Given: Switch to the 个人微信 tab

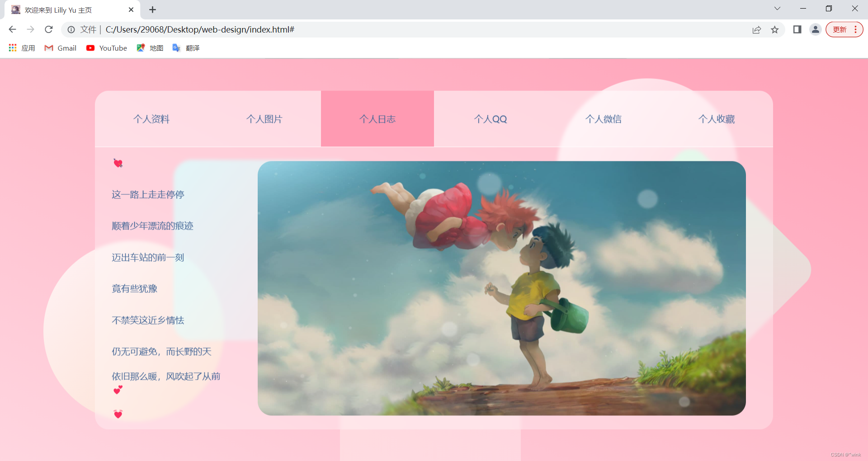Looking at the screenshot, I should coord(604,119).
